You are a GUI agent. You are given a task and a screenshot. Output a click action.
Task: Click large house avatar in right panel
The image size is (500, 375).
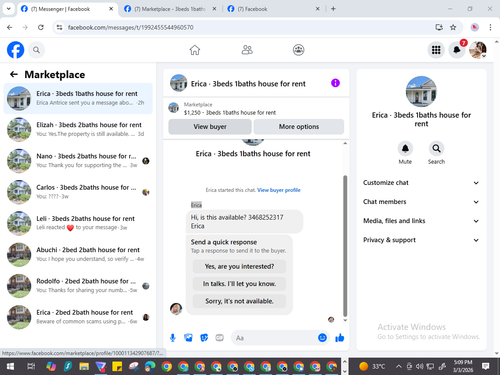[421, 91]
